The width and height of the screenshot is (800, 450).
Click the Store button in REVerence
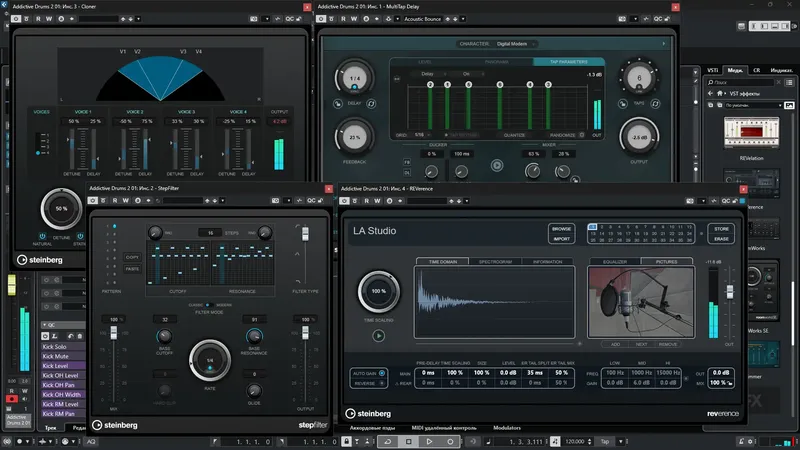coord(721,229)
